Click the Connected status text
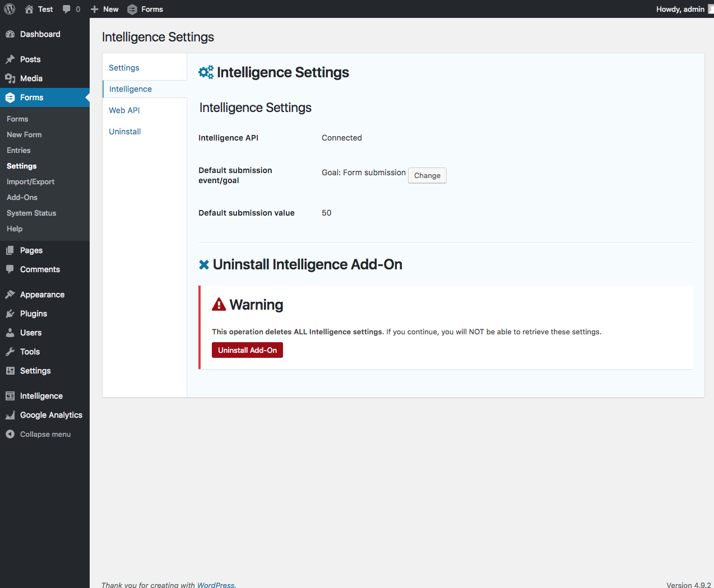 (x=342, y=138)
